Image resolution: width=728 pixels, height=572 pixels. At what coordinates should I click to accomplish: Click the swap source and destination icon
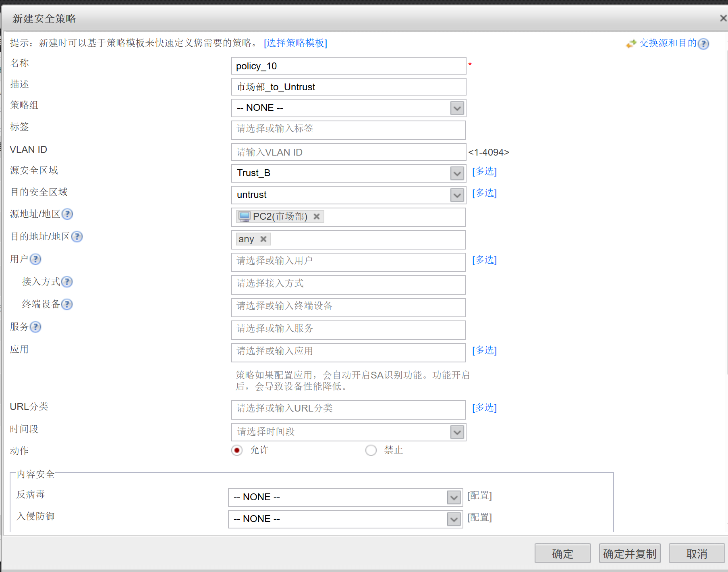(x=631, y=44)
